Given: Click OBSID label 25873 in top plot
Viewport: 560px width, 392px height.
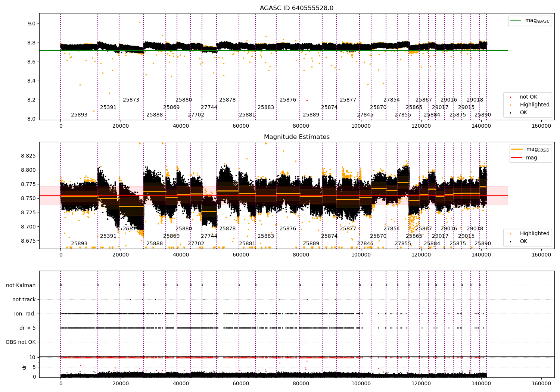Looking at the screenshot, I should 131,100.
